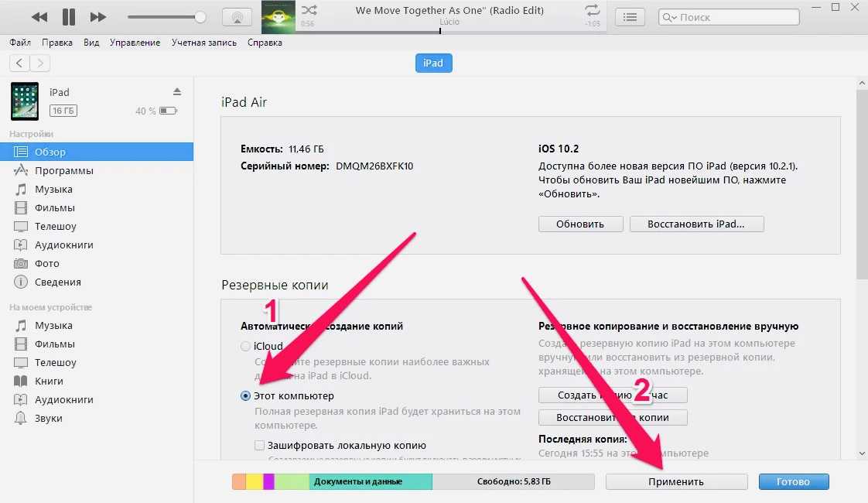Select the iCloud backup option
Screen dimensions: 868x503
pyautogui.click(x=246, y=346)
